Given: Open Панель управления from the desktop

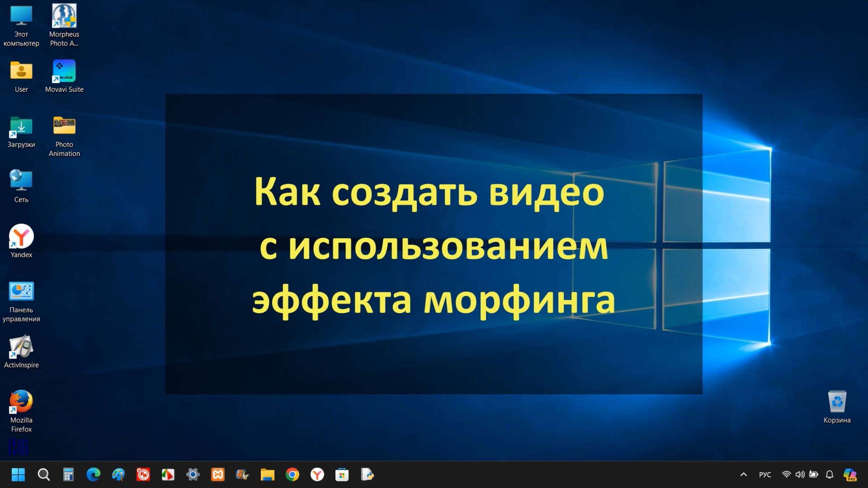Looking at the screenshot, I should [x=22, y=291].
